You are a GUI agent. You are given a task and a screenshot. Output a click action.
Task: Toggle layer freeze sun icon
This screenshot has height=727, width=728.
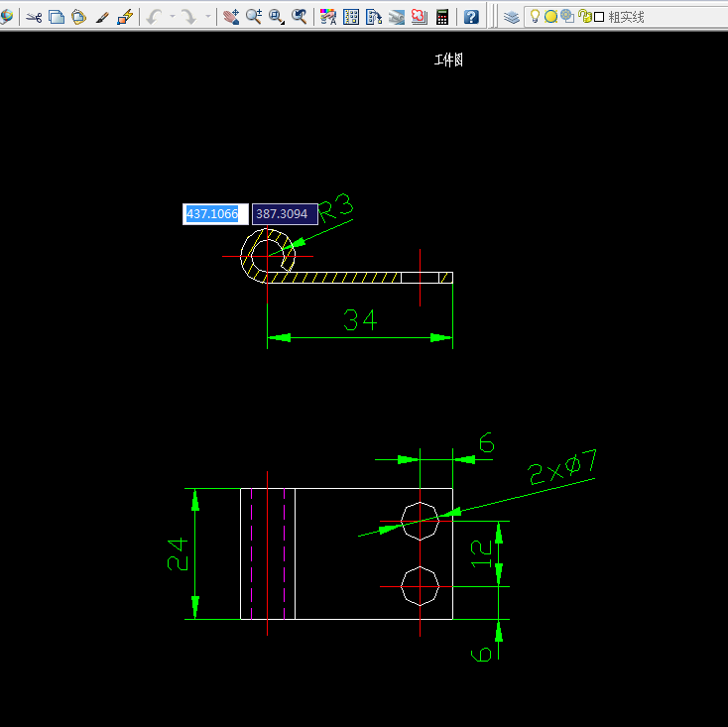tap(550, 17)
